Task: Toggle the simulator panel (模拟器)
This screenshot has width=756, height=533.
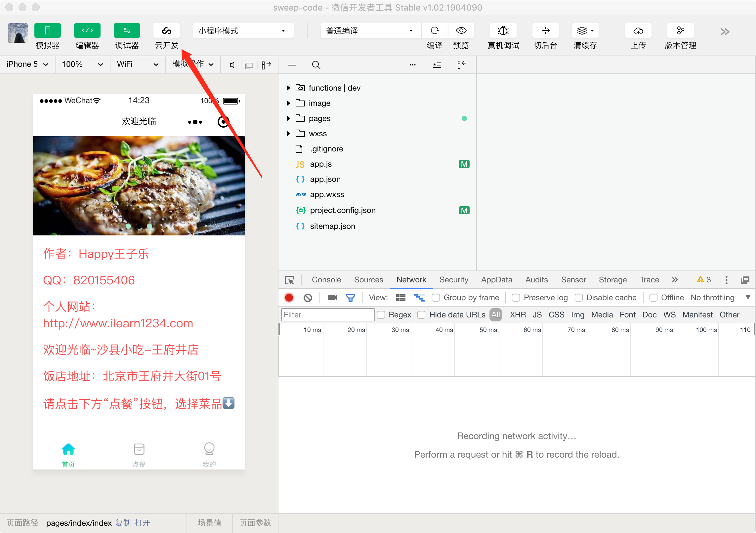Action: (47, 31)
